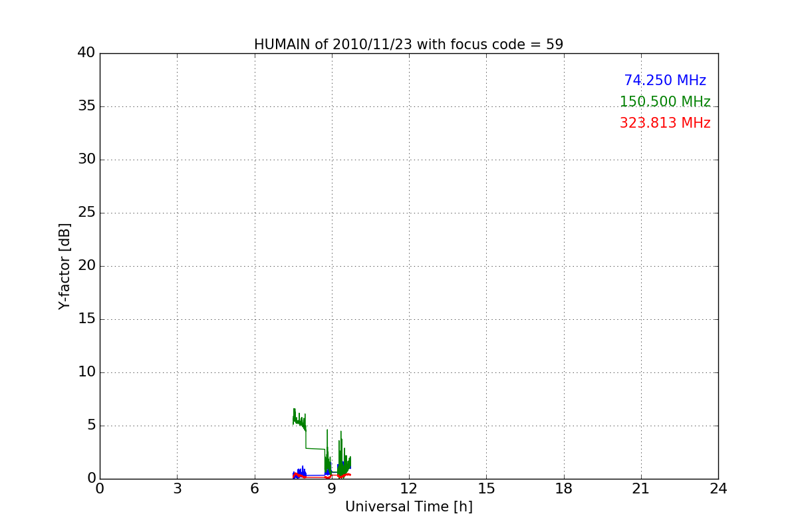Click the y-axis tick label '10'
Image resolution: width=798 pixels, height=532 pixels.
86,372
